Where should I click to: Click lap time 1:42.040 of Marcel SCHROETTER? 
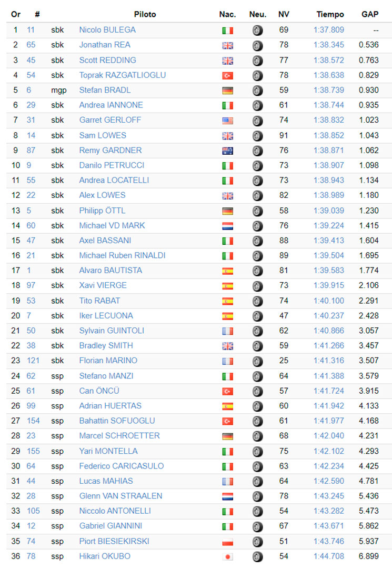pos(329,436)
